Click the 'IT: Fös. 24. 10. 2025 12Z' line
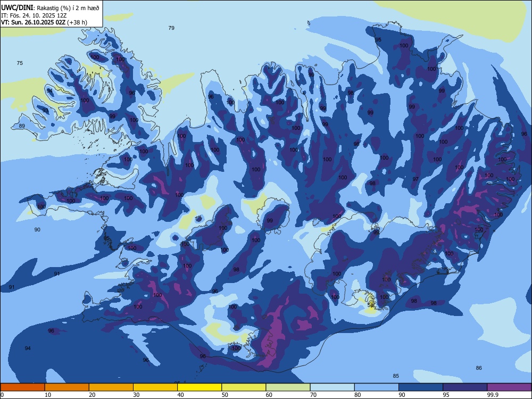Screen dimensions: 532x399 (x=34, y=15)
